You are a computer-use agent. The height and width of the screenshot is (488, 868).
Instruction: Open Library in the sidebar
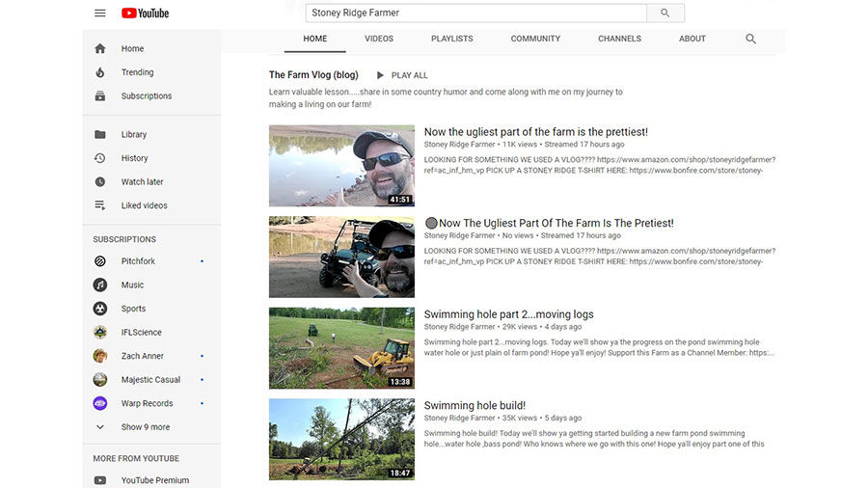[134, 134]
